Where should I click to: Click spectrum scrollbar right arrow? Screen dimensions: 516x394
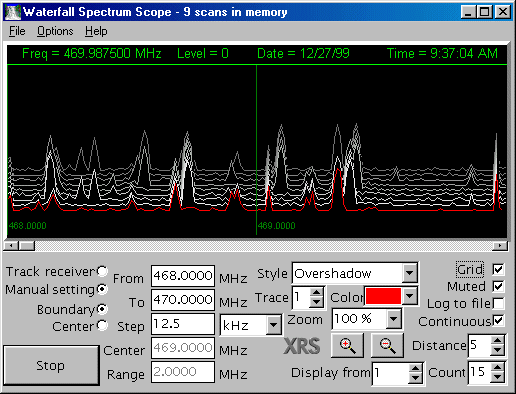pos(500,246)
